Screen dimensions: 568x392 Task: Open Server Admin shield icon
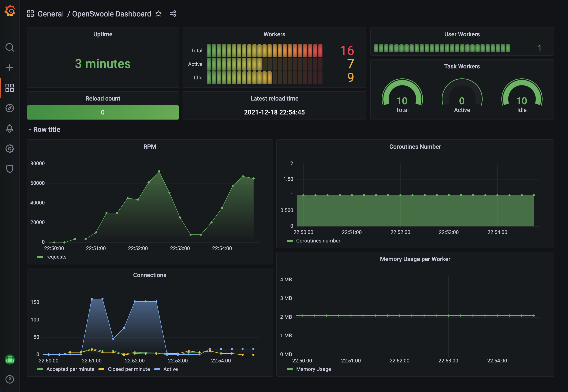[10, 169]
